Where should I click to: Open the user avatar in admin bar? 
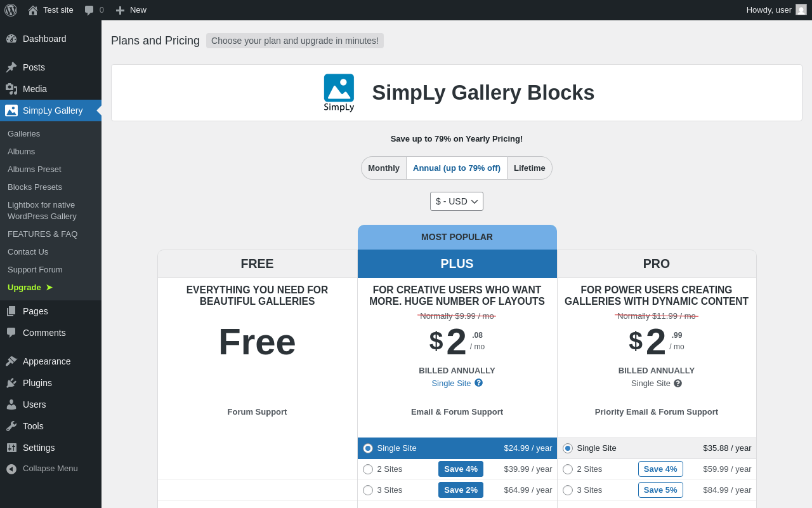point(801,10)
